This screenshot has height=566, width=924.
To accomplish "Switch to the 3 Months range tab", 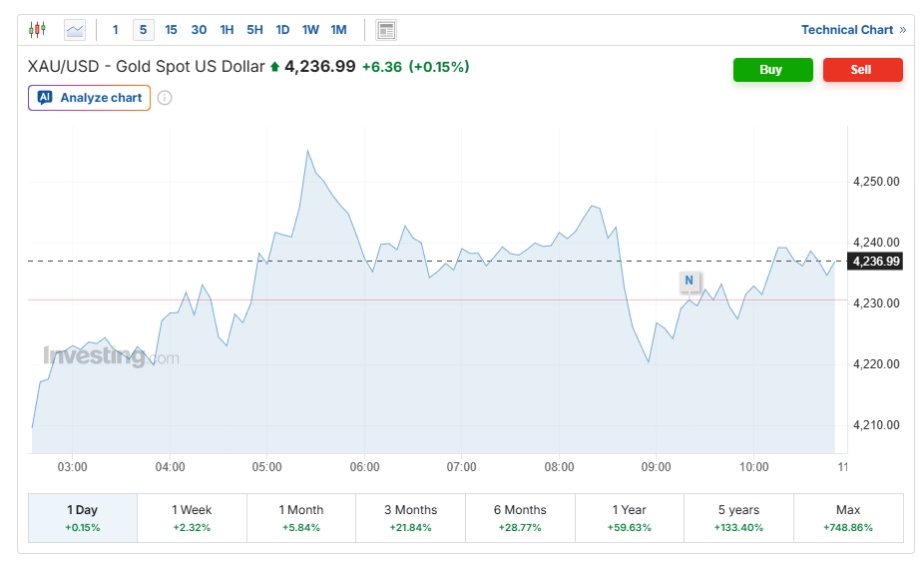I will click(410, 517).
